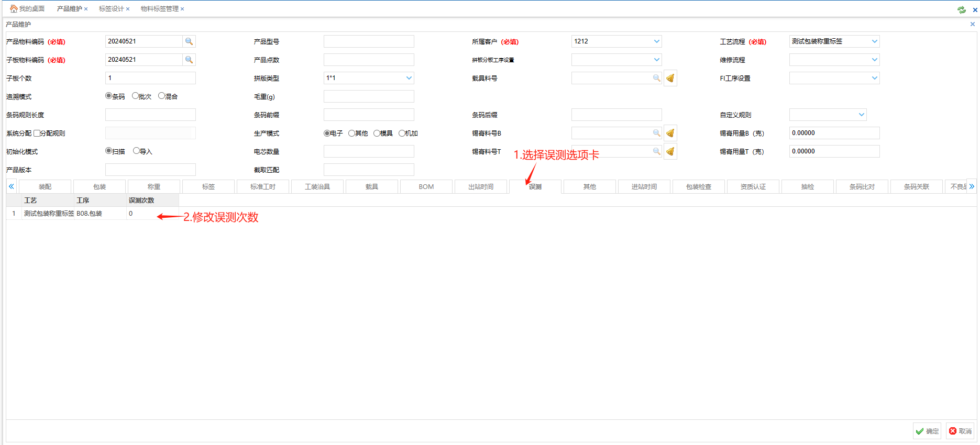Click the broom clear icon next to 载具料号
The image size is (980, 445).
coord(670,78)
